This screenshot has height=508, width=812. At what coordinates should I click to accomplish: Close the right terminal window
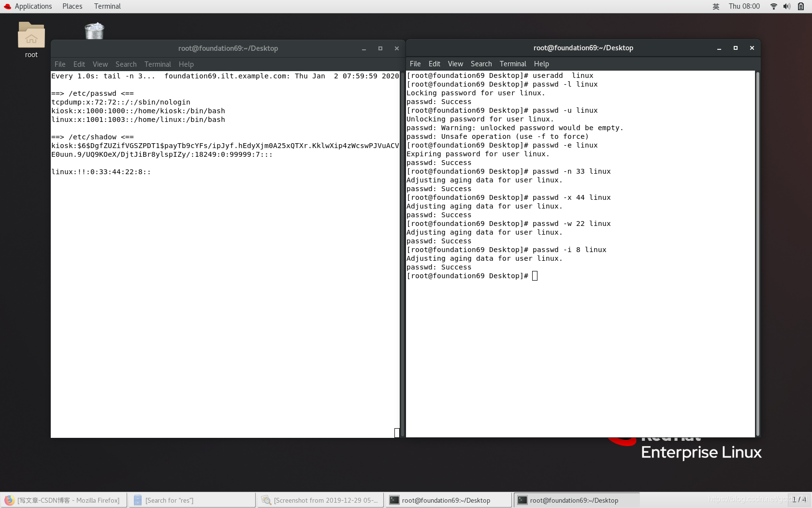coord(752,48)
